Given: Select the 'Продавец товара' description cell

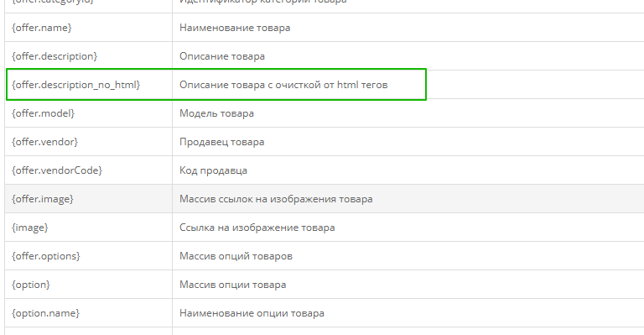Looking at the screenshot, I should [408, 142].
